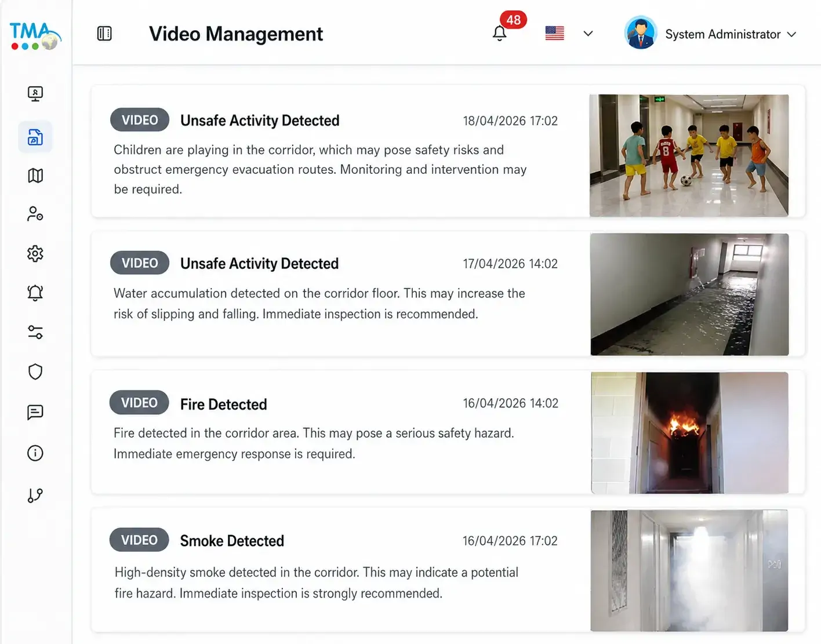
Task: Open the alarm siren sidebar icon
Action: (35, 292)
